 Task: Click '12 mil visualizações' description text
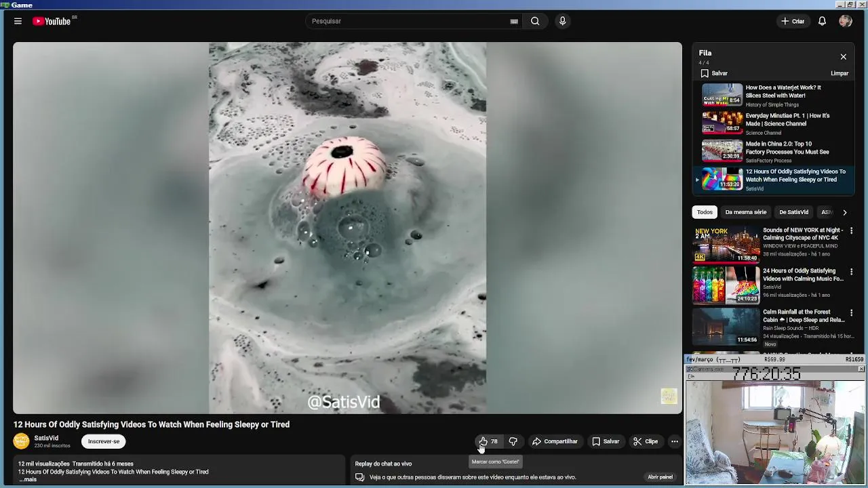(43, 464)
